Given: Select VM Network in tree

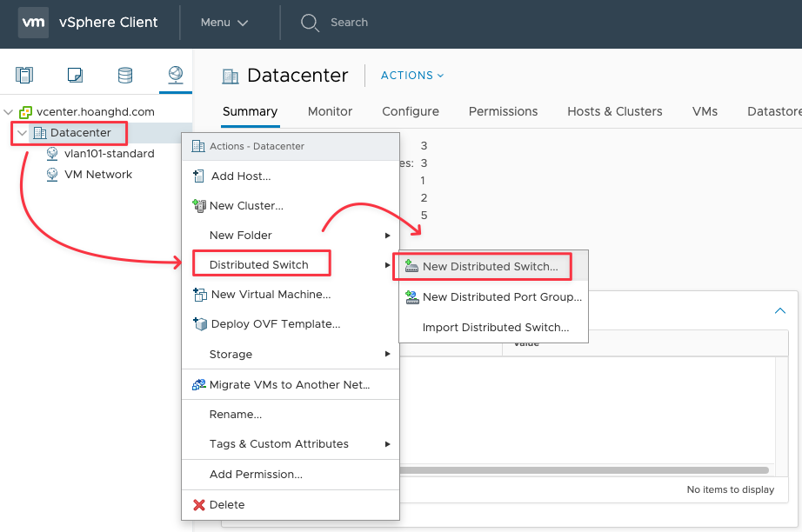Looking at the screenshot, I should point(98,174).
